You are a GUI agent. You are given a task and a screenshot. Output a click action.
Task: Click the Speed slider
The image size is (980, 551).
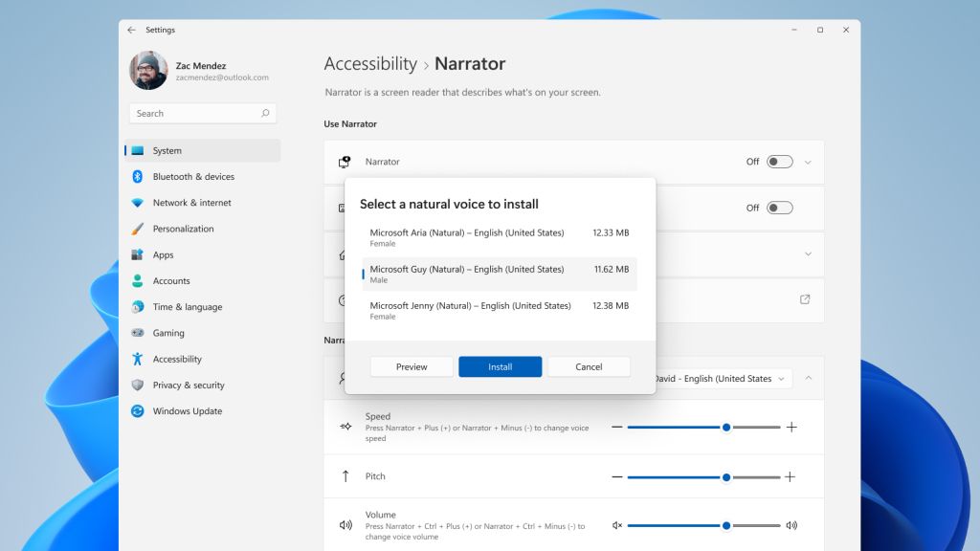click(x=703, y=428)
